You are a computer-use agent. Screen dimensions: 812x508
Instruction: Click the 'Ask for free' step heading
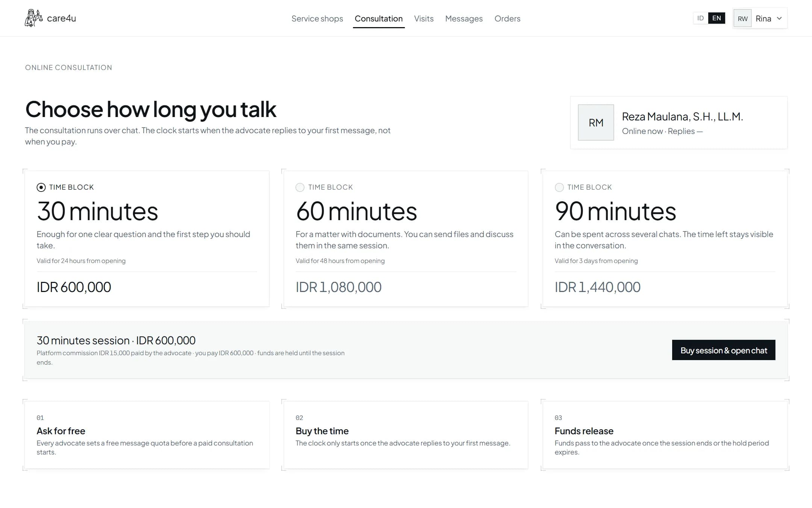point(61,431)
